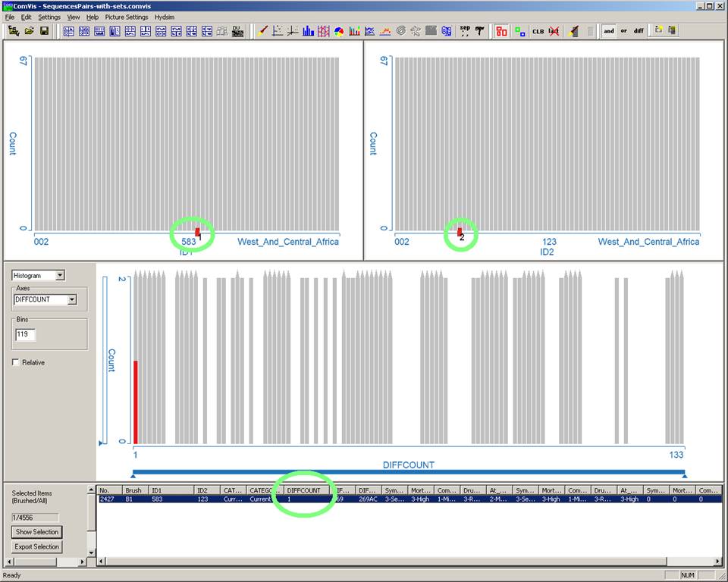Click the DIFFCOUNT axis range slider bar
The height and width of the screenshot is (582, 728).
tap(408, 473)
